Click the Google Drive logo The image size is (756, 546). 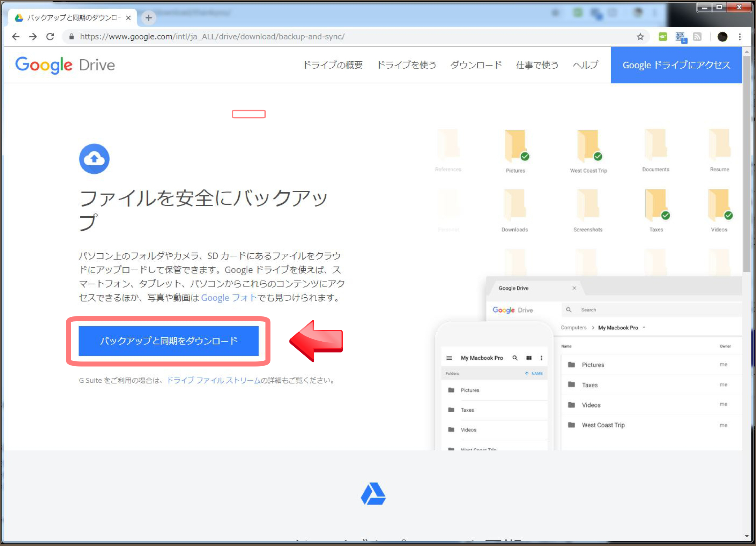click(x=65, y=65)
